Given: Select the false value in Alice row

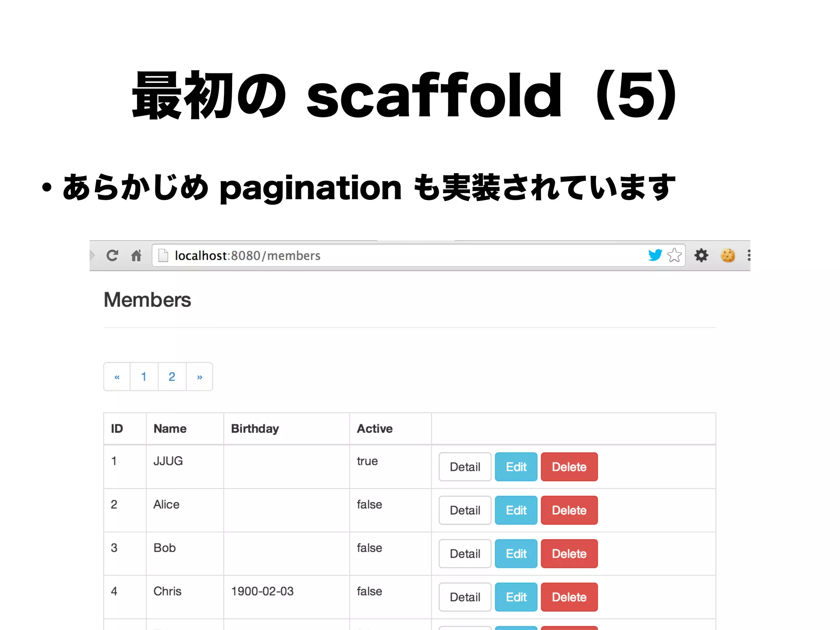Looking at the screenshot, I should pyautogui.click(x=369, y=504).
